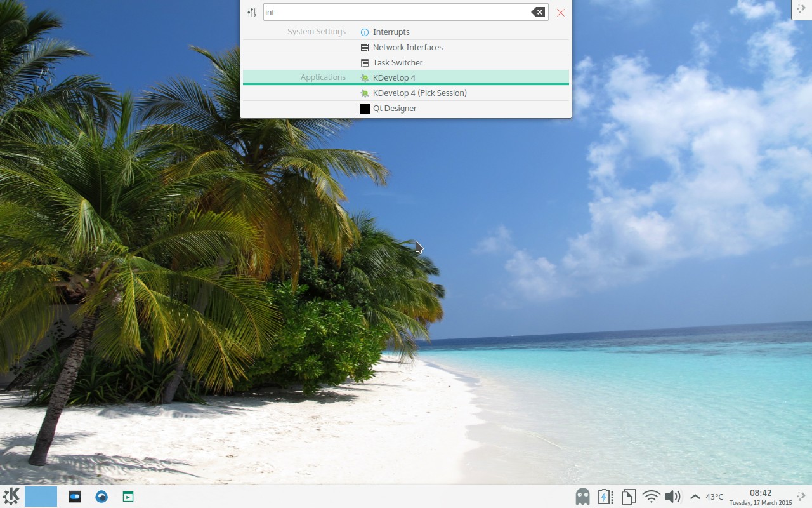This screenshot has height=508, width=812.
Task: Open the battery status tray icon
Action: (x=605, y=497)
